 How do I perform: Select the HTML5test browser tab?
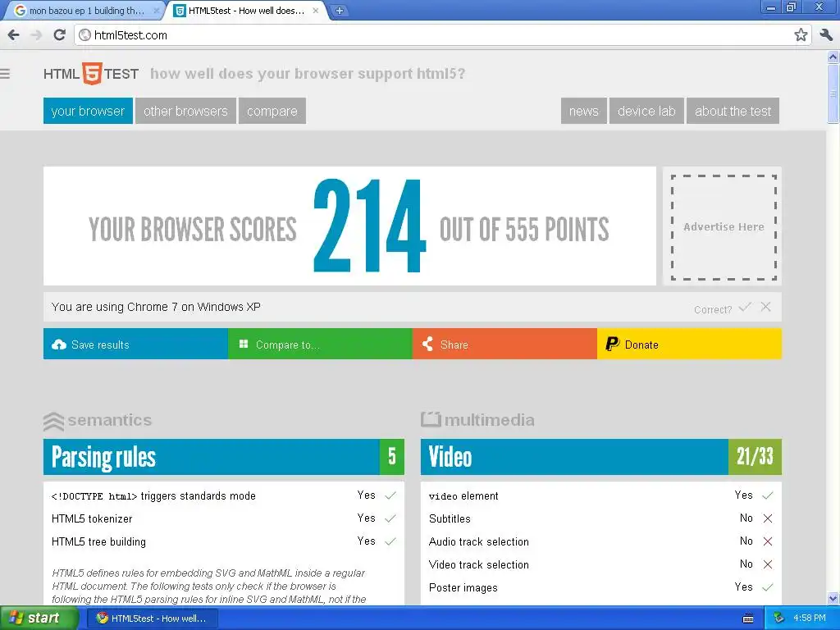point(248,11)
